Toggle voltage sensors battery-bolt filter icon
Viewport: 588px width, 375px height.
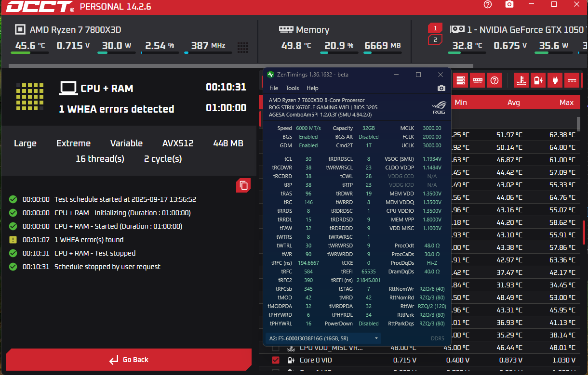click(x=538, y=80)
